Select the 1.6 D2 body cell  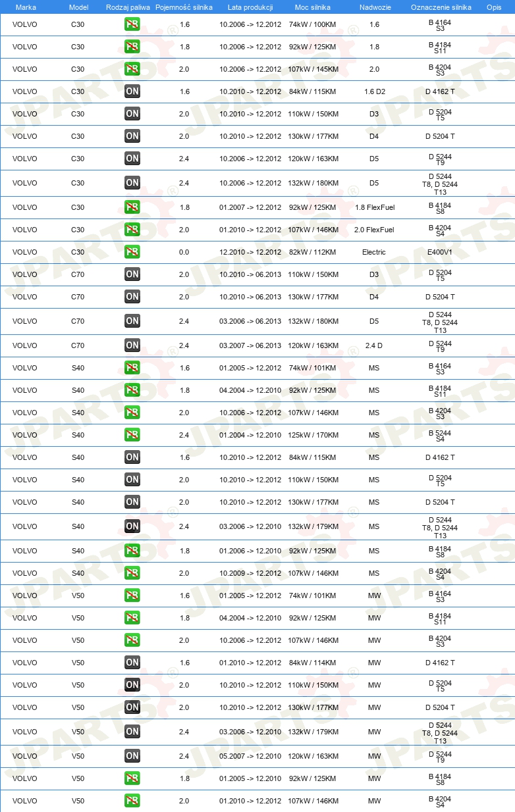click(374, 91)
